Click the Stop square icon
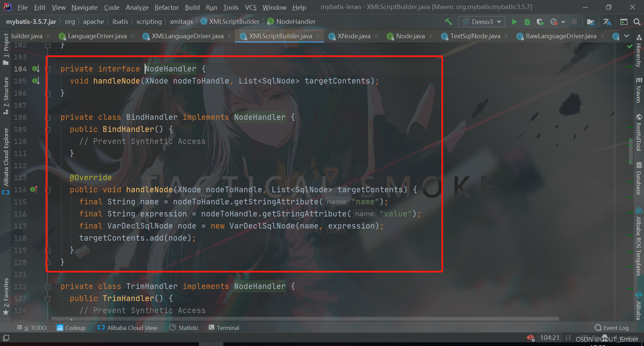 pyautogui.click(x=574, y=22)
